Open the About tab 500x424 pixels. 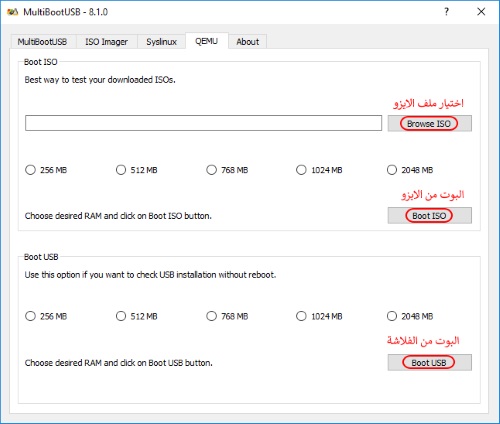tap(248, 42)
